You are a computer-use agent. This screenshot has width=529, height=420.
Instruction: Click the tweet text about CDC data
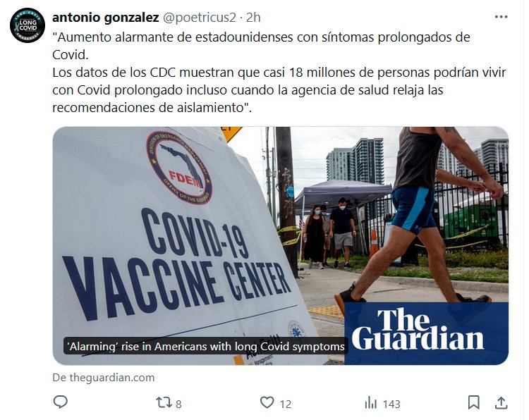(279, 73)
